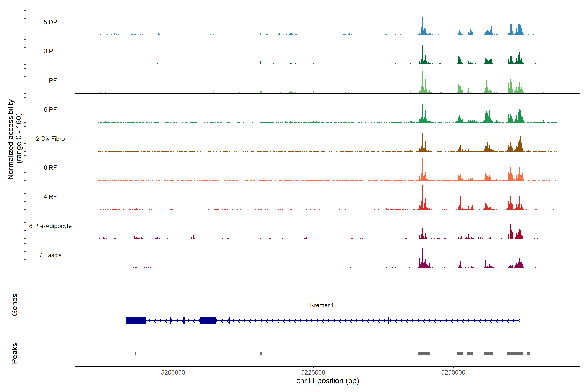Screen dimensions: 588x392
Task: Click the widest gray peak bar on the right
Action: click(x=515, y=353)
